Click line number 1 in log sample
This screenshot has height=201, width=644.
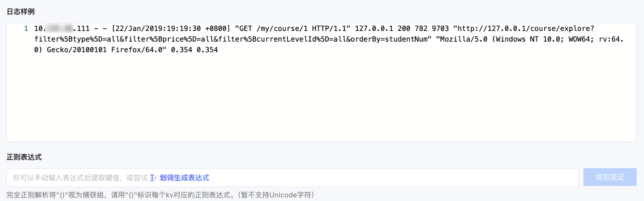point(26,29)
